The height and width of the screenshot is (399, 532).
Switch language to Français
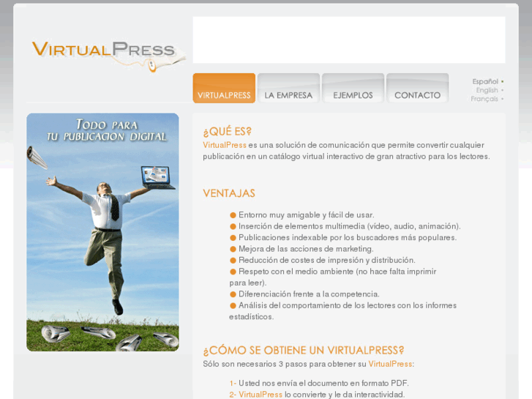tap(484, 99)
